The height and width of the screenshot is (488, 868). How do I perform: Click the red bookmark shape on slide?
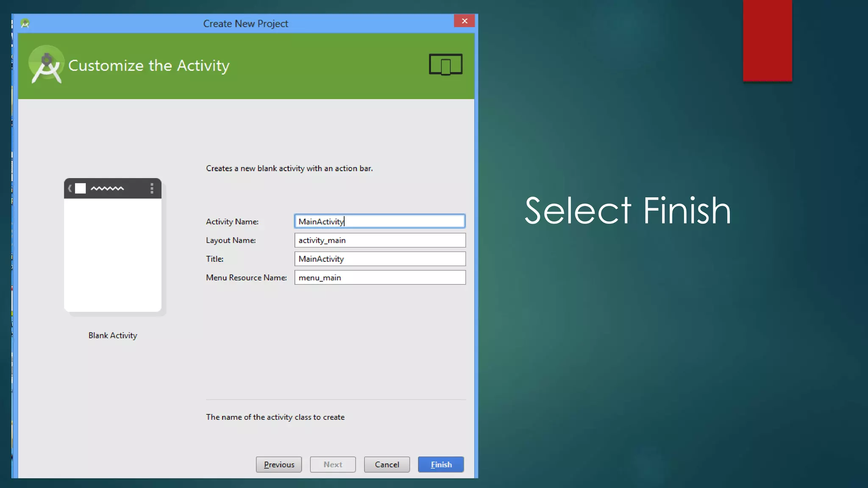click(x=767, y=40)
